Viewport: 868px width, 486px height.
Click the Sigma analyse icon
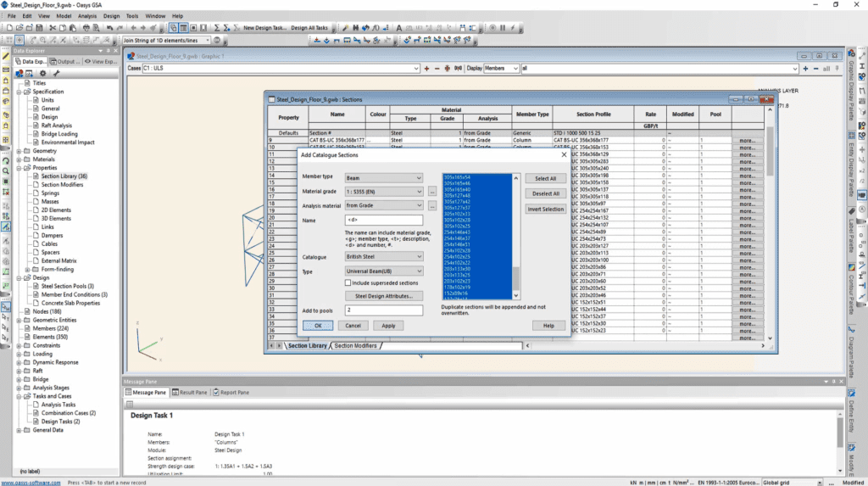coord(216,28)
